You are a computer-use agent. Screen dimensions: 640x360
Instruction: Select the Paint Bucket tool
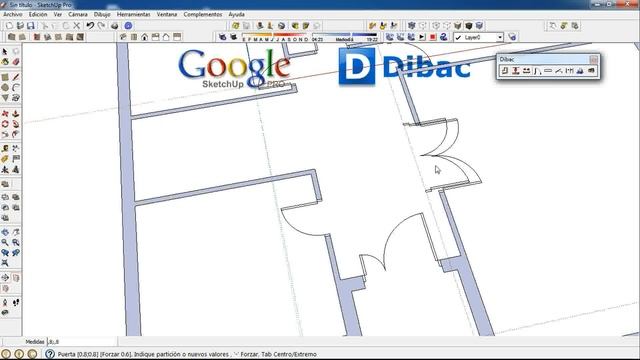pyautogui.click(x=5, y=62)
